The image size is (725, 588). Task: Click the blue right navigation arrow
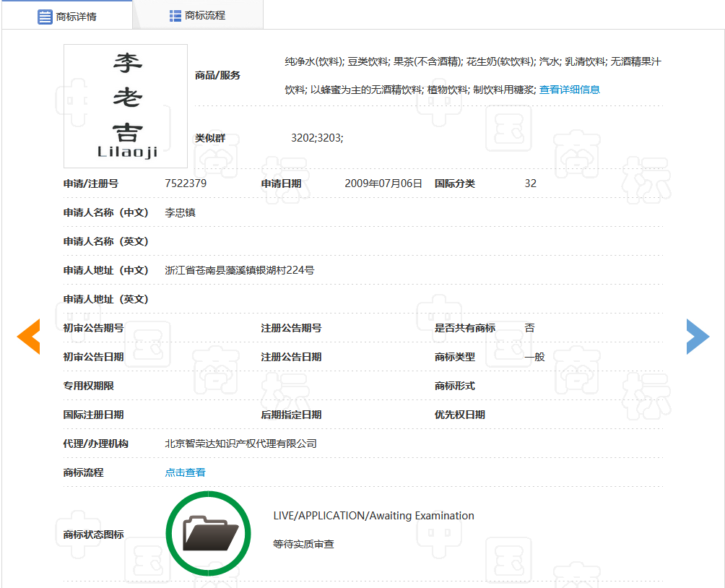698,336
